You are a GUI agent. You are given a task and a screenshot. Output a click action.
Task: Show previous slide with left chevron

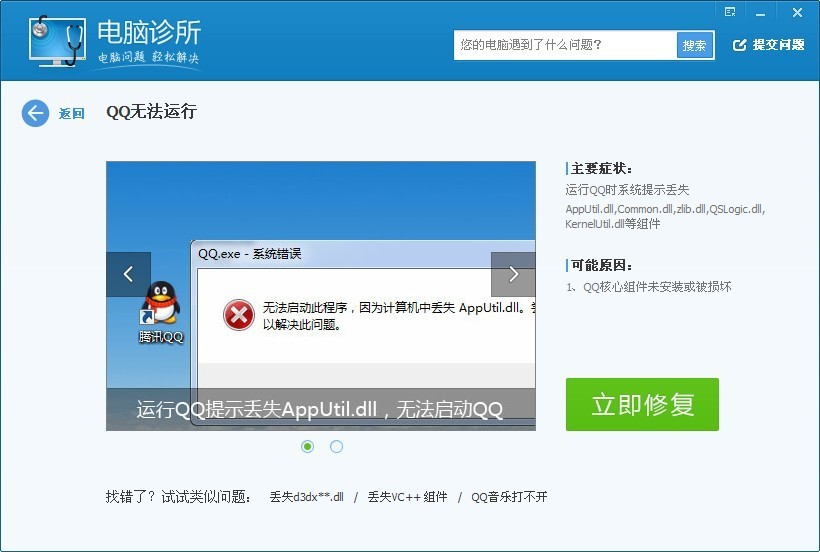128,274
